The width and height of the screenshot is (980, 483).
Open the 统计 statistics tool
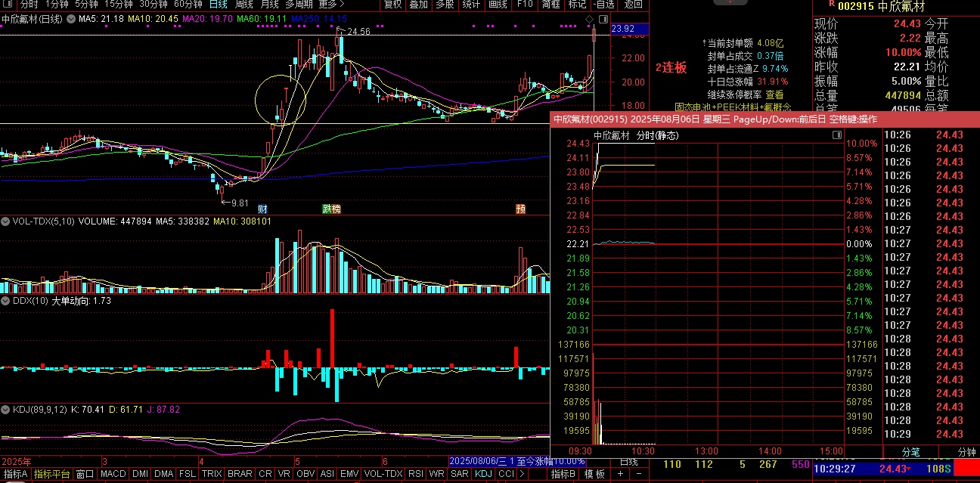pos(471,4)
